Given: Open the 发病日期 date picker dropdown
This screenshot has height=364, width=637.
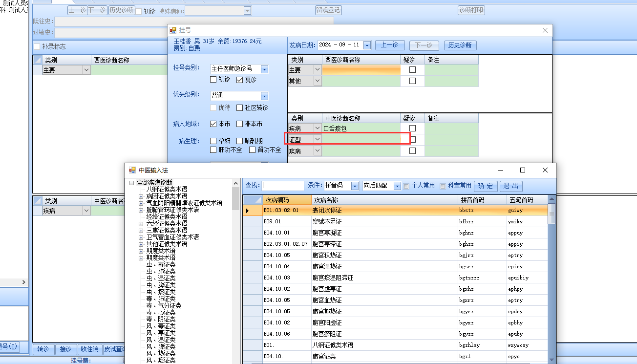Looking at the screenshot, I should pos(367,45).
